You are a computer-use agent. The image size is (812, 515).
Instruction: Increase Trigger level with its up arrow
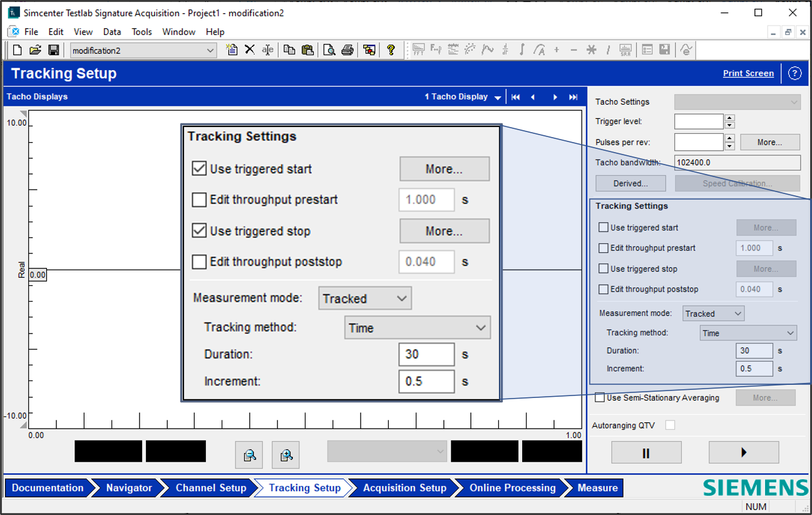coord(729,118)
